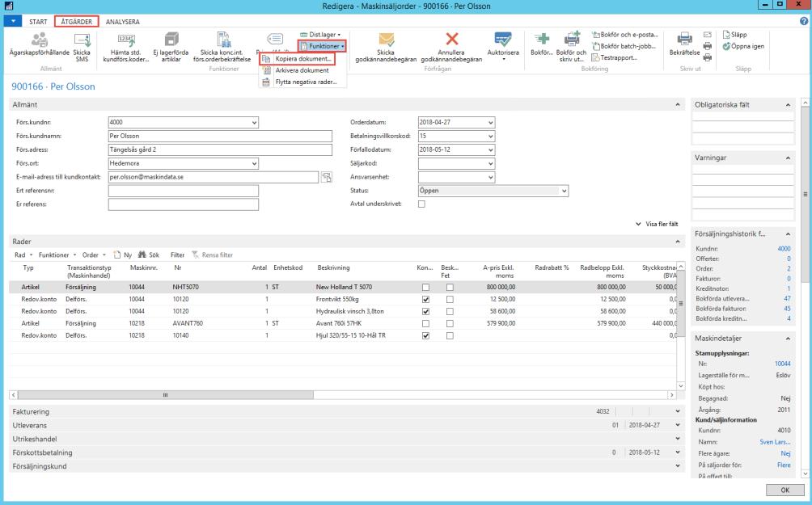Click Bokför och skriv ut

click(571, 47)
